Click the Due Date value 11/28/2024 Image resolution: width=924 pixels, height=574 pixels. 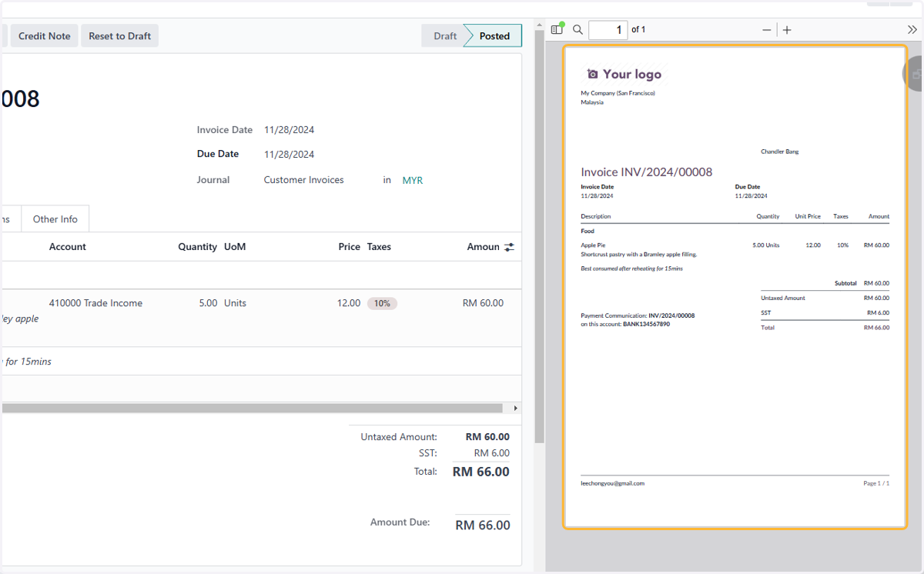[289, 155]
